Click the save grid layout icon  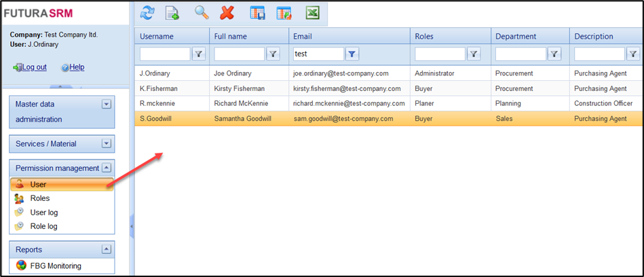257,13
